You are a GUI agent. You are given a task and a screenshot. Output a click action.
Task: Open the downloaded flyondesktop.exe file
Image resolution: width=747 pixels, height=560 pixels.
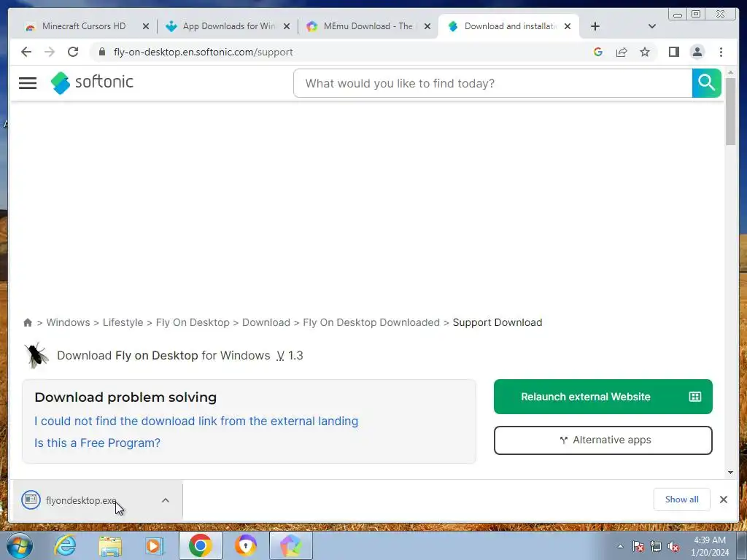click(81, 500)
